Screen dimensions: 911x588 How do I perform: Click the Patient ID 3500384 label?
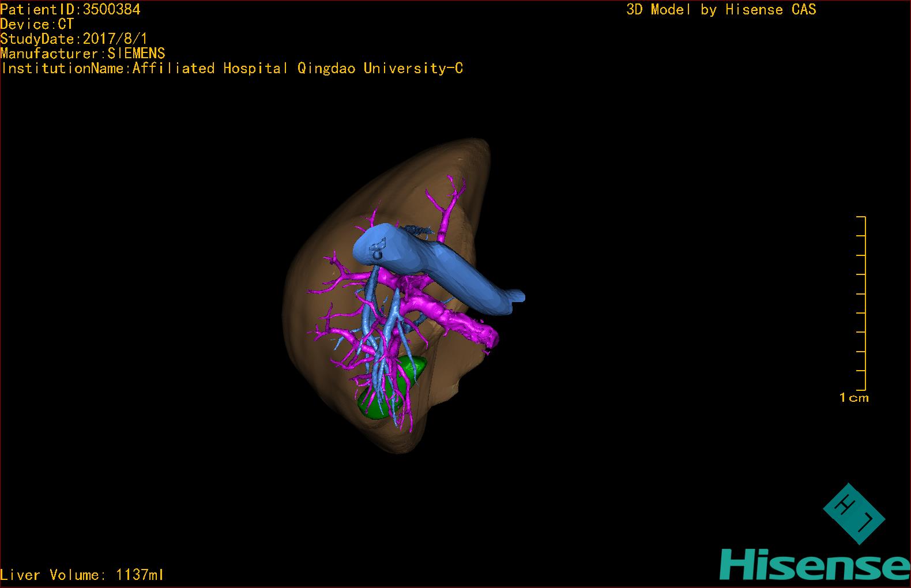pyautogui.click(x=70, y=9)
